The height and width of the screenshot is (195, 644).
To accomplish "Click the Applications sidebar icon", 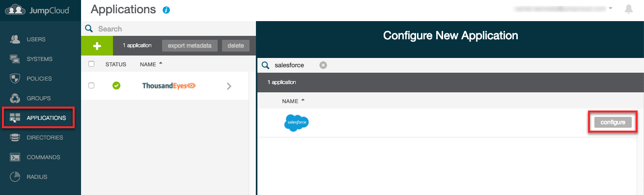I will 15,118.
